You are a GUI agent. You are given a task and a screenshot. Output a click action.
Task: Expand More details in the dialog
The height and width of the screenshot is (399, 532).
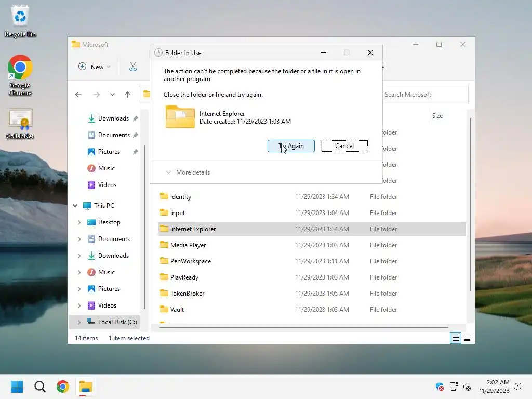pyautogui.click(x=188, y=172)
